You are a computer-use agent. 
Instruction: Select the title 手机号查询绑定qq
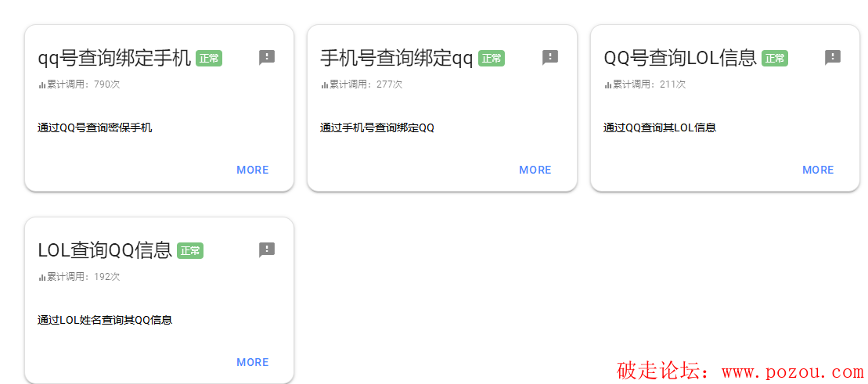pyautogui.click(x=397, y=58)
